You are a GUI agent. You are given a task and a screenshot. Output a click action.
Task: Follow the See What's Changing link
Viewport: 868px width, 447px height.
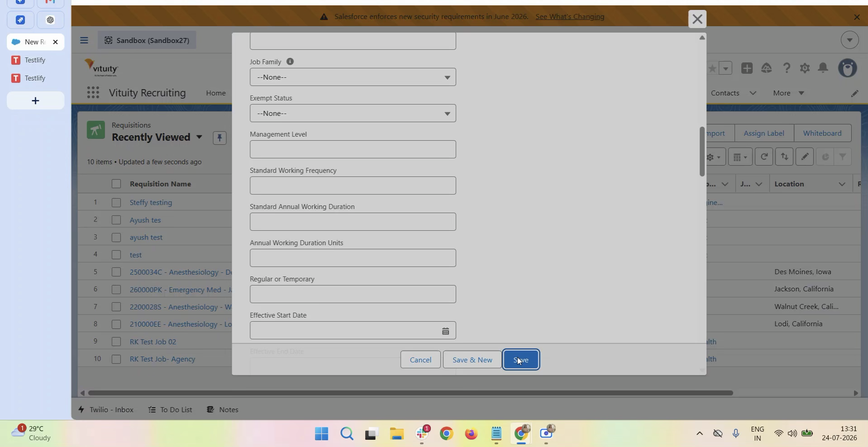(x=570, y=17)
